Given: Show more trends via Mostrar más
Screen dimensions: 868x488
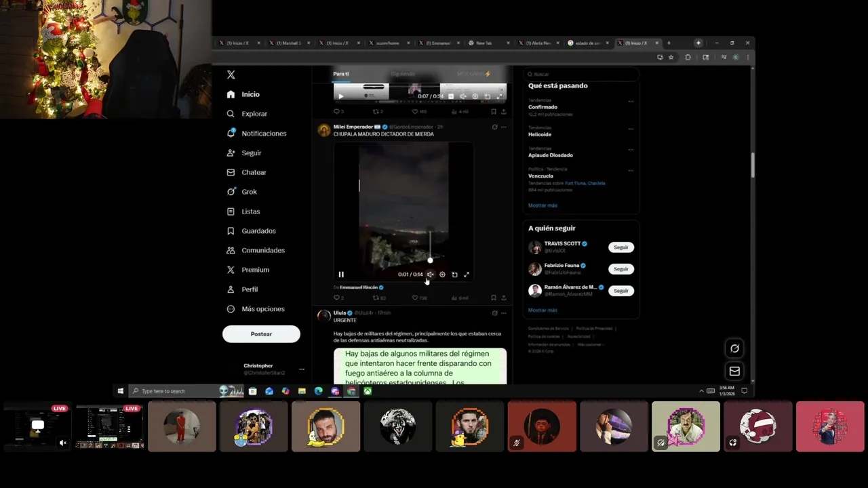Looking at the screenshot, I should click(x=542, y=205).
